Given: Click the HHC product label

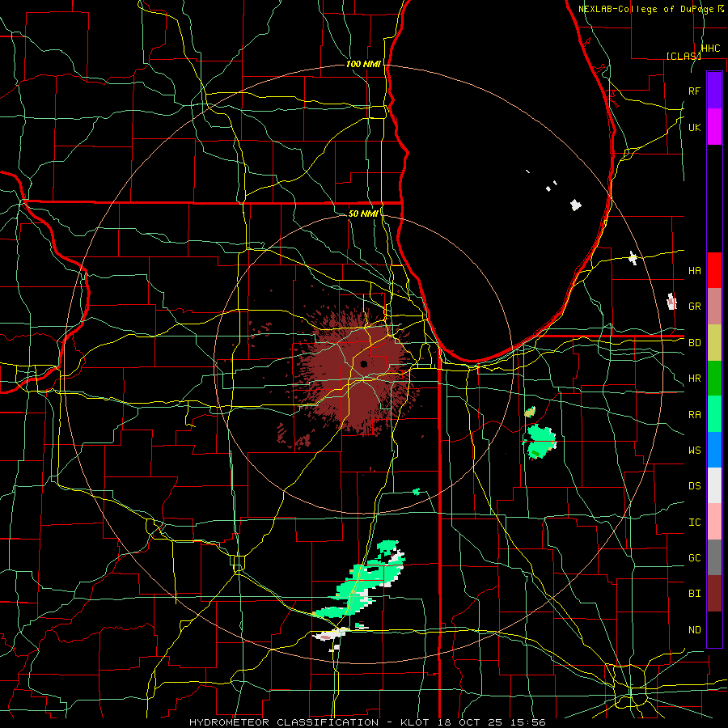Looking at the screenshot, I should point(711,49).
